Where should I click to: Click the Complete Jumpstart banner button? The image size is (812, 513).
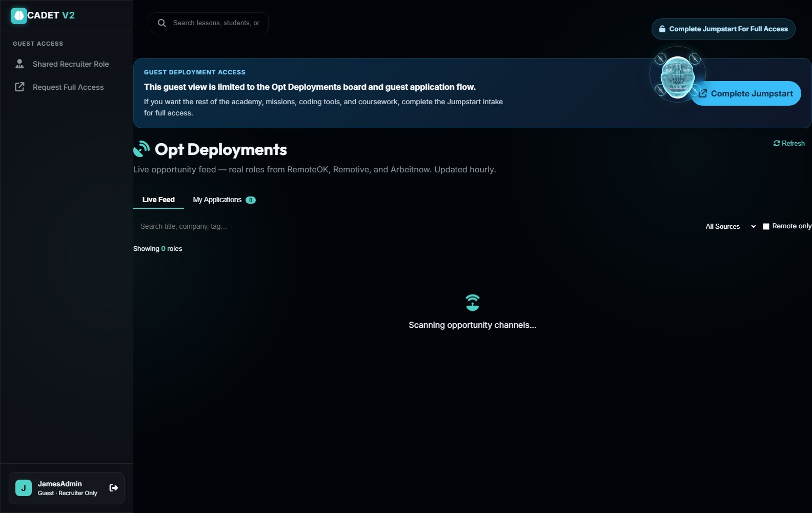click(746, 93)
